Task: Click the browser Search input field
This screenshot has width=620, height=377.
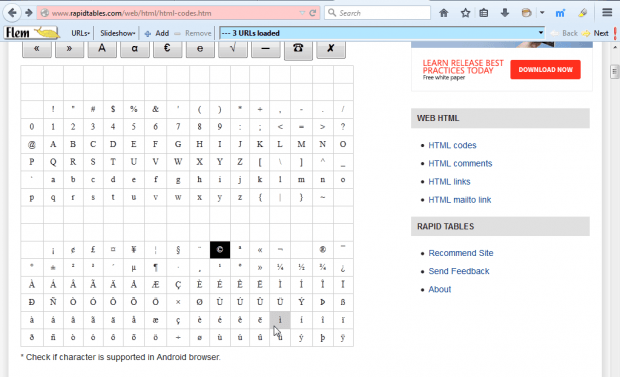Action: (x=378, y=13)
